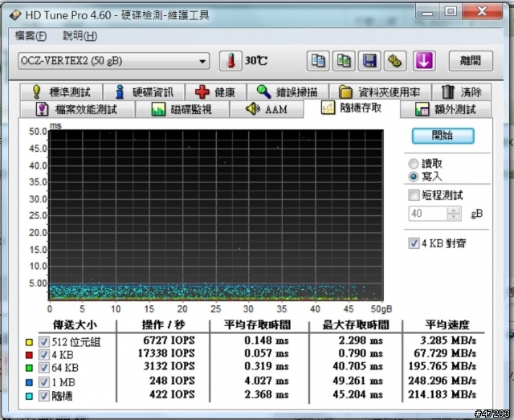Click the 3132 IOPS value

[169, 366]
